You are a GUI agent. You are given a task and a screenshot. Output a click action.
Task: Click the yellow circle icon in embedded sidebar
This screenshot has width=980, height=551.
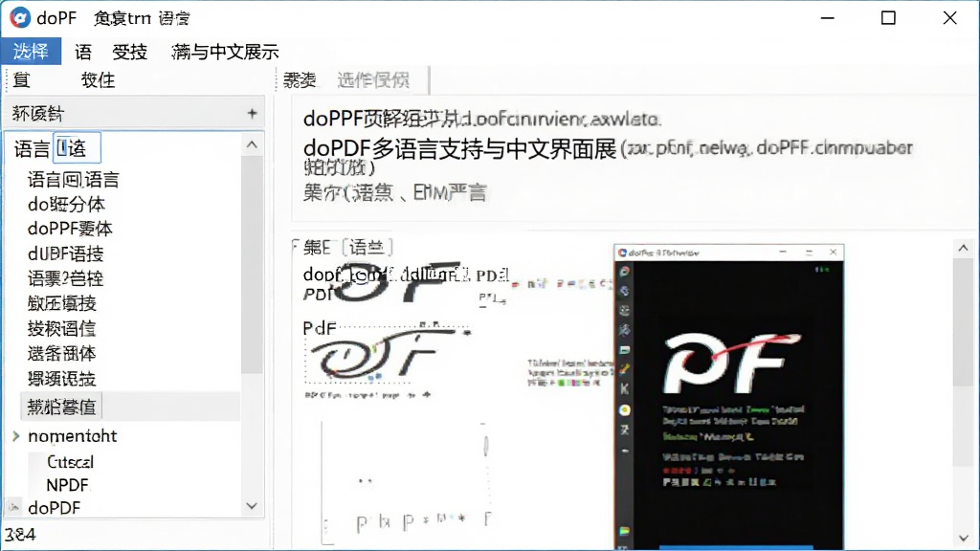[624, 410]
